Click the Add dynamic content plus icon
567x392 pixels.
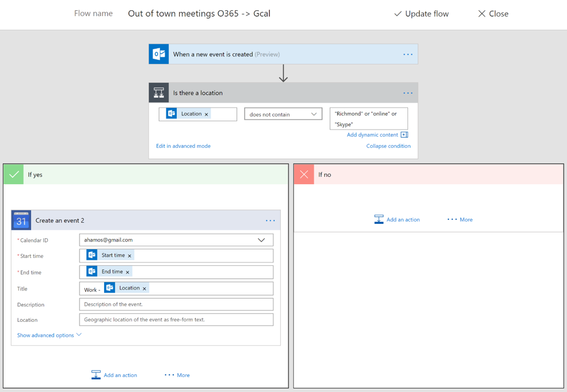click(x=404, y=135)
